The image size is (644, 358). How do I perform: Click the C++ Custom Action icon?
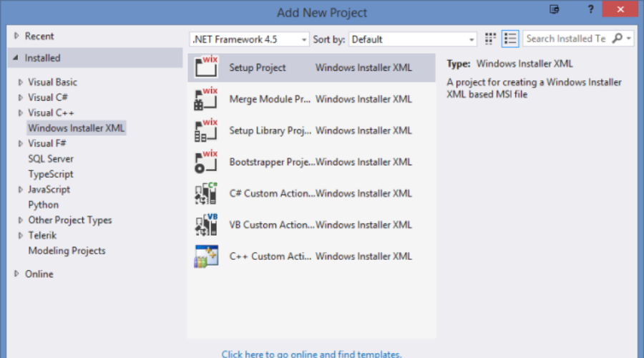click(206, 256)
